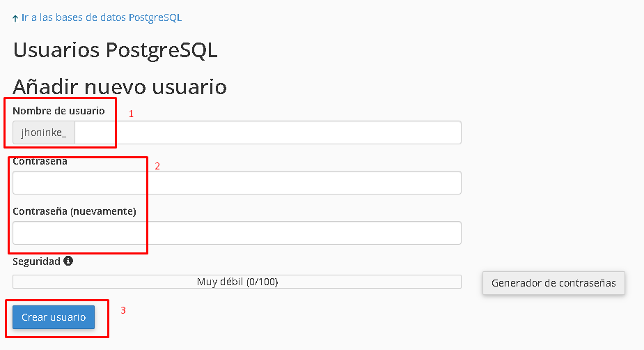Click the 'Crear usuario' button
This screenshot has width=644, height=350.
pos(54,317)
